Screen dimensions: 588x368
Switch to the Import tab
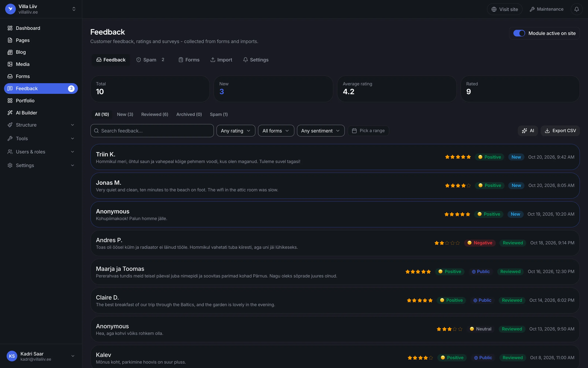221,60
